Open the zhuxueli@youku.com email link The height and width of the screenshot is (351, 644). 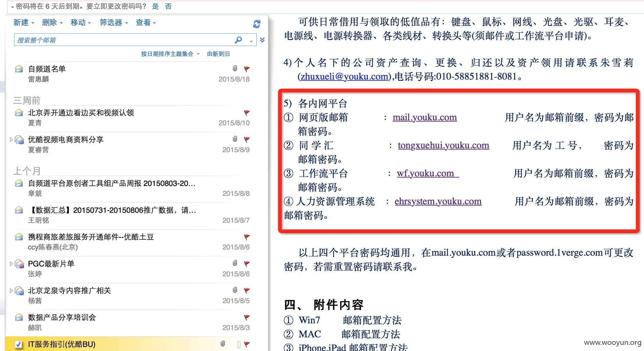pos(344,76)
